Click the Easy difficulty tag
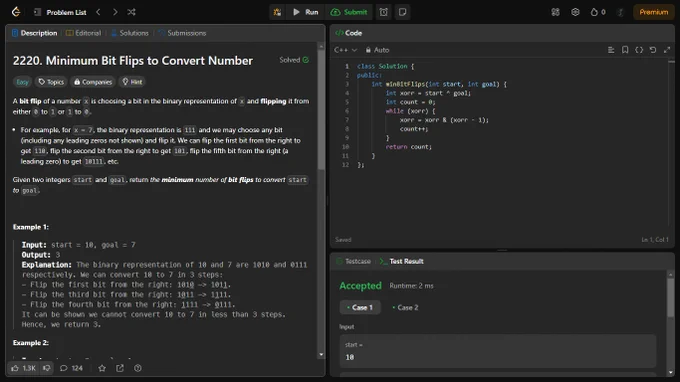Image resolution: width=680 pixels, height=382 pixels. click(x=22, y=82)
